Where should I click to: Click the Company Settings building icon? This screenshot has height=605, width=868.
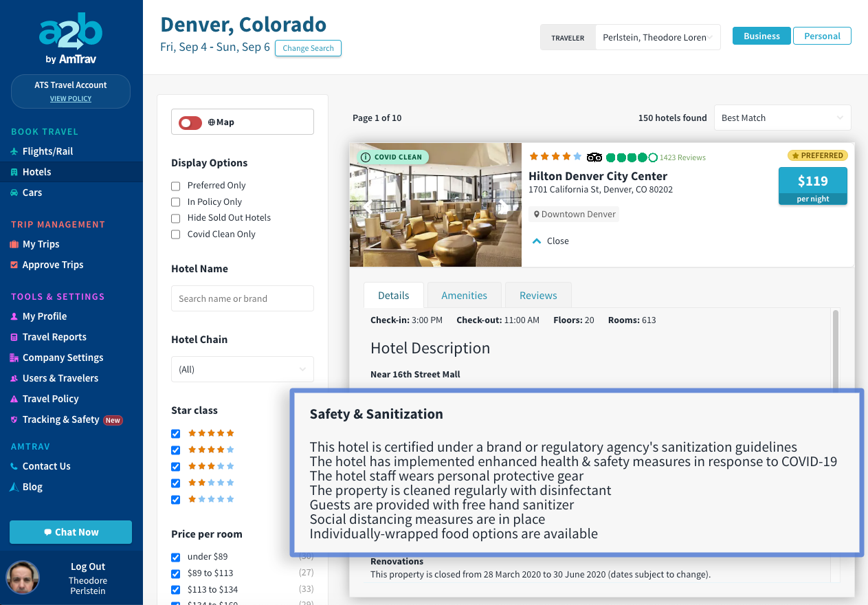[14, 357]
